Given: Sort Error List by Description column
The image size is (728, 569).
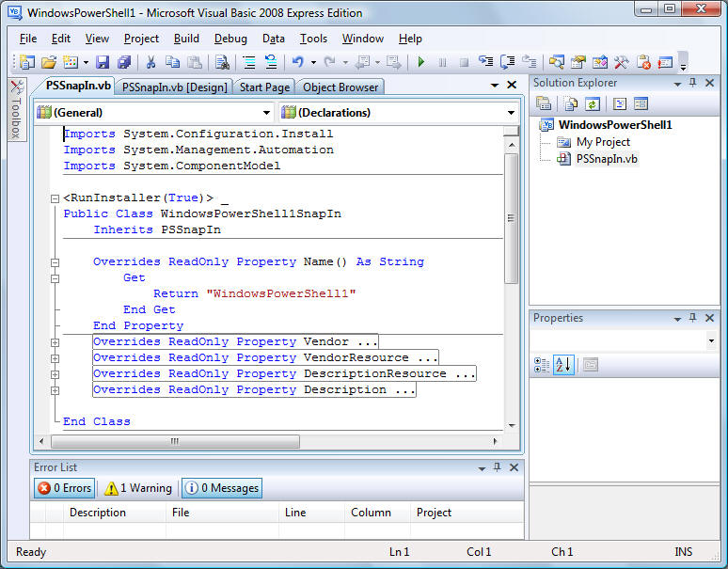Looking at the screenshot, I should [x=114, y=513].
